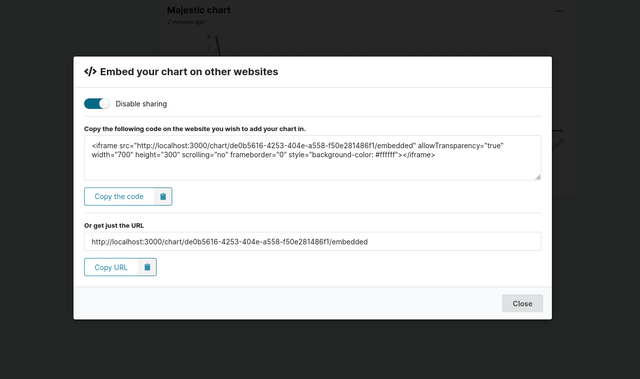
Task: Click the embed code icon in dialog title
Action: (90, 71)
